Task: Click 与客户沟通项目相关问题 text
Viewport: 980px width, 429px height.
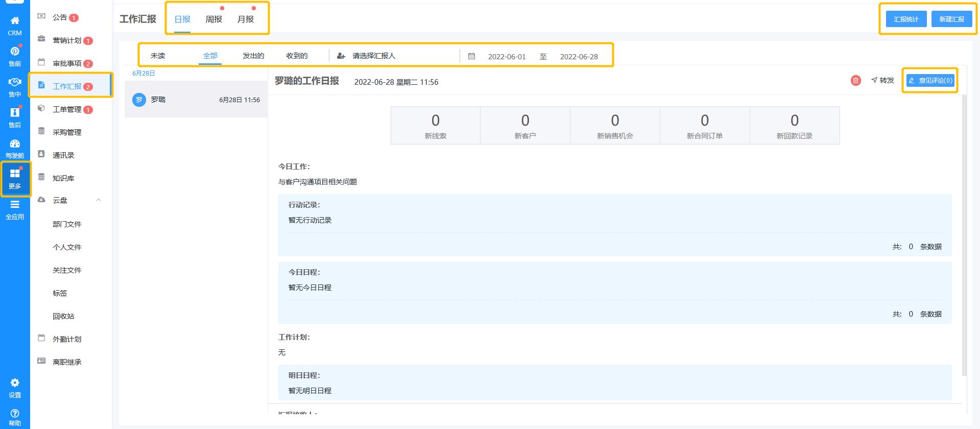Action: point(318,182)
